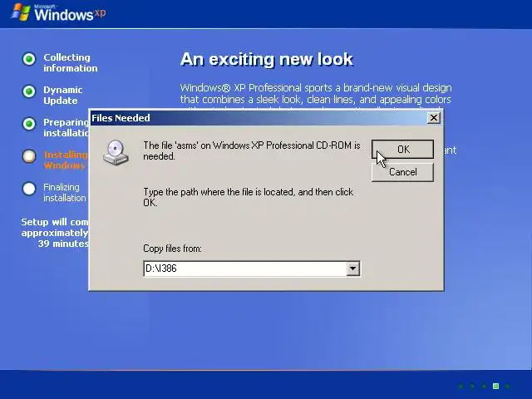The height and width of the screenshot is (399, 532).
Task: Select the Installing Windows step indicator
Action: tap(29, 156)
